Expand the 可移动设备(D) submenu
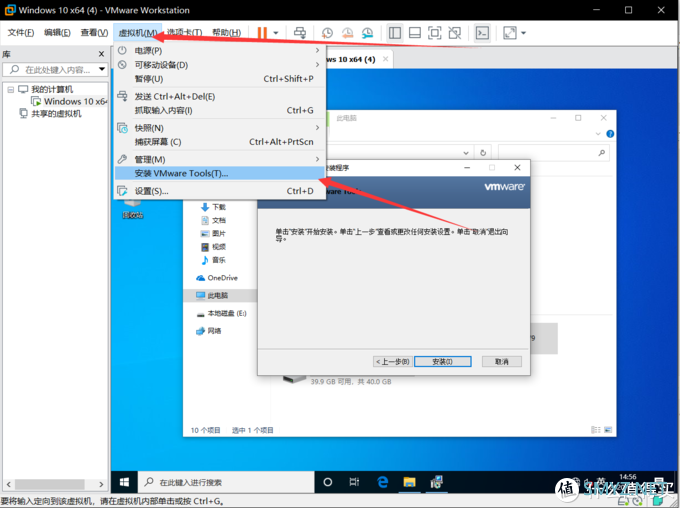 (220, 65)
